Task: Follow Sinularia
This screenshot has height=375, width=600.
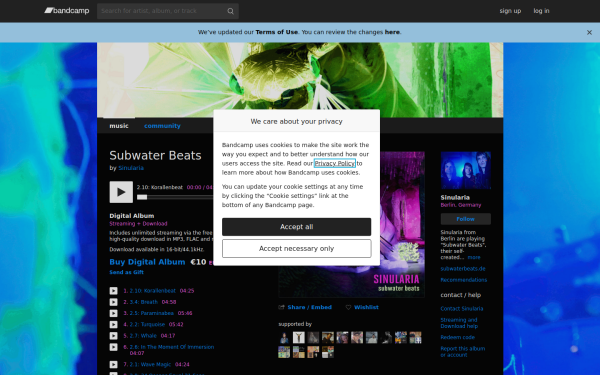Action: click(466, 219)
